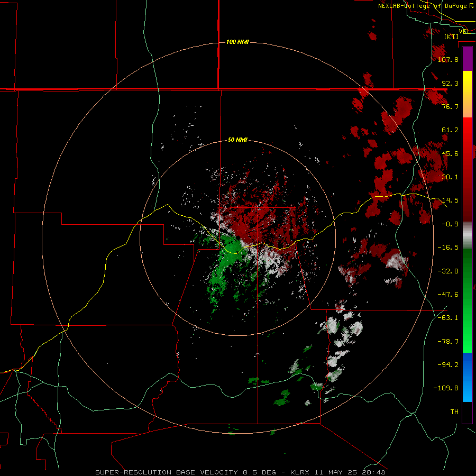Pick the bright red color bar segment
This screenshot has height=476, width=476.
pyautogui.click(x=467, y=170)
